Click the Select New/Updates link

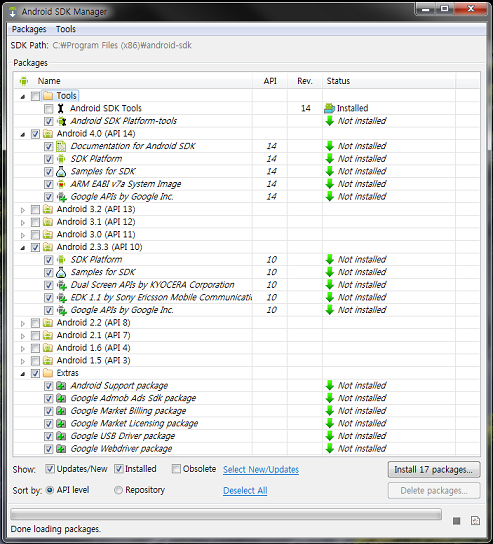click(261, 469)
